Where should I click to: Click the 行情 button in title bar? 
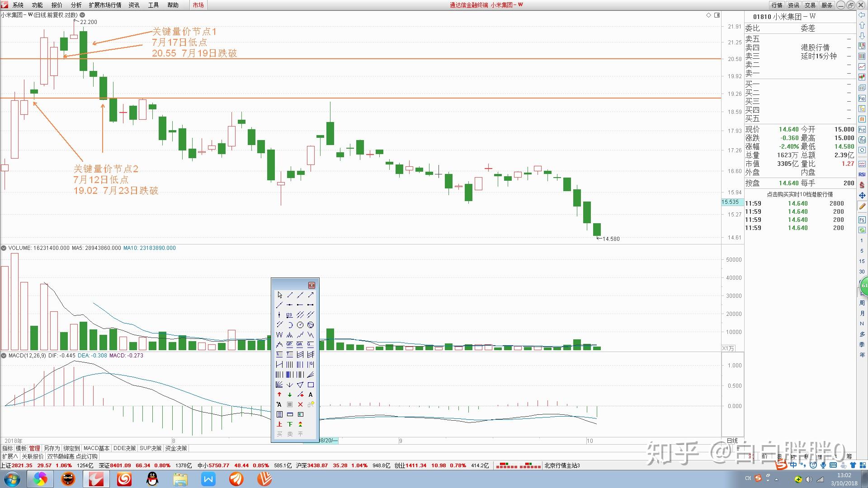pos(777,5)
